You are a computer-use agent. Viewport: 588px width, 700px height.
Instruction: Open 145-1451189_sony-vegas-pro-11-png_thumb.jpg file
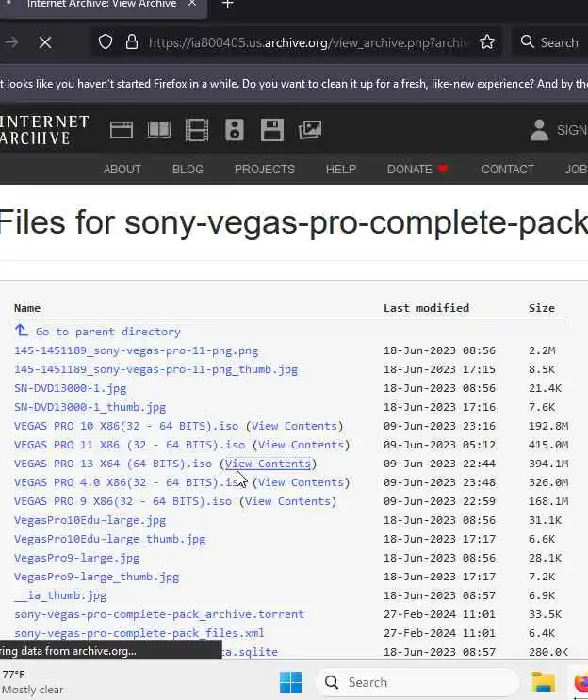[x=155, y=369]
